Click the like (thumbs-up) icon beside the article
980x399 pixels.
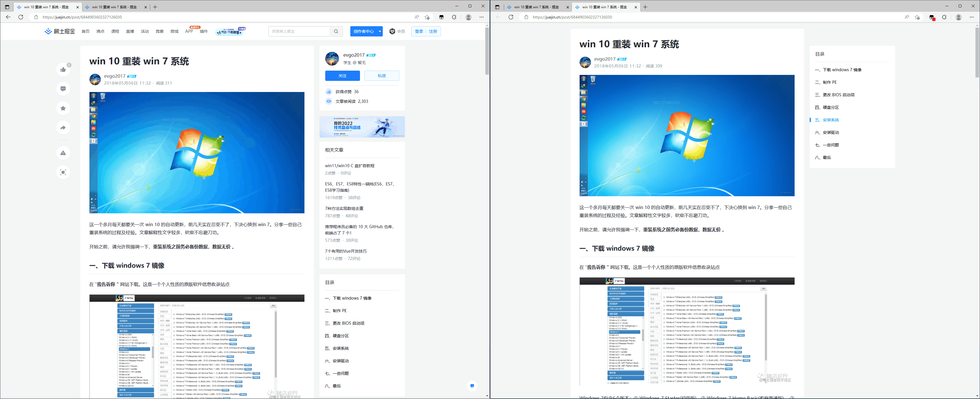click(x=63, y=69)
